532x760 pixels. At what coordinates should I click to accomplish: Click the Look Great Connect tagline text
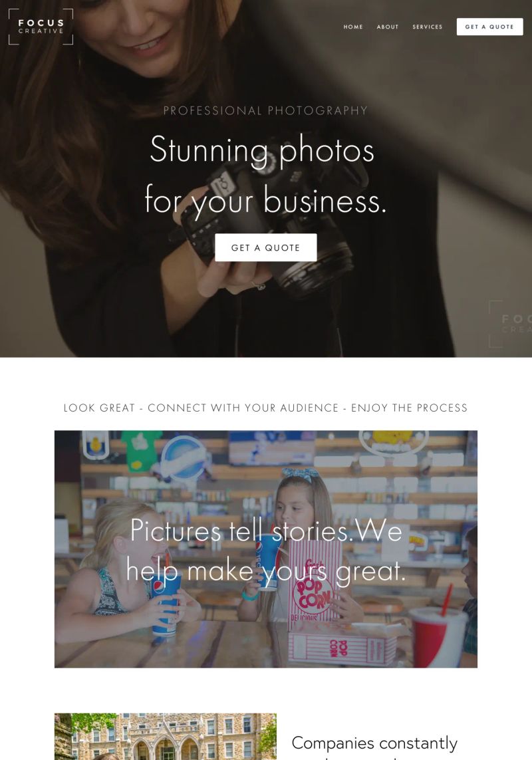point(266,408)
